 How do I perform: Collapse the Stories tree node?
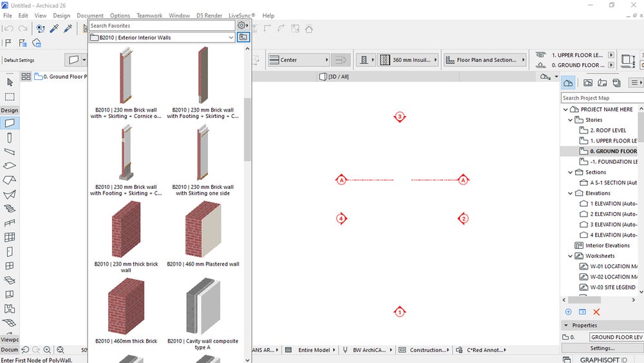(x=570, y=120)
